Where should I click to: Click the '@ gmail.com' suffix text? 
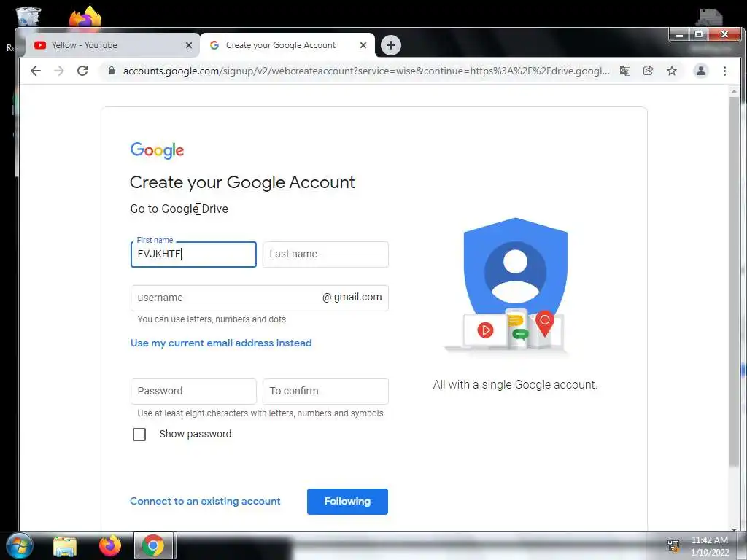click(x=352, y=297)
